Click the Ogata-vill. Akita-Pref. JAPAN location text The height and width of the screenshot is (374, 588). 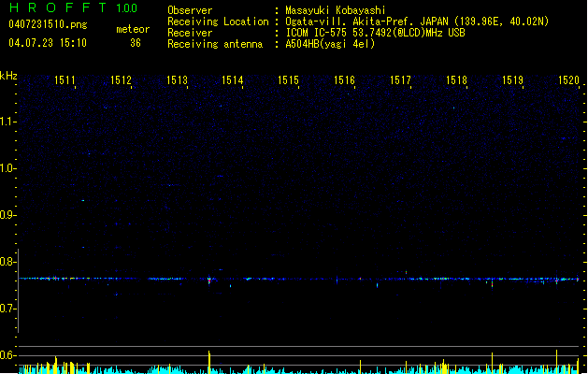click(417, 22)
